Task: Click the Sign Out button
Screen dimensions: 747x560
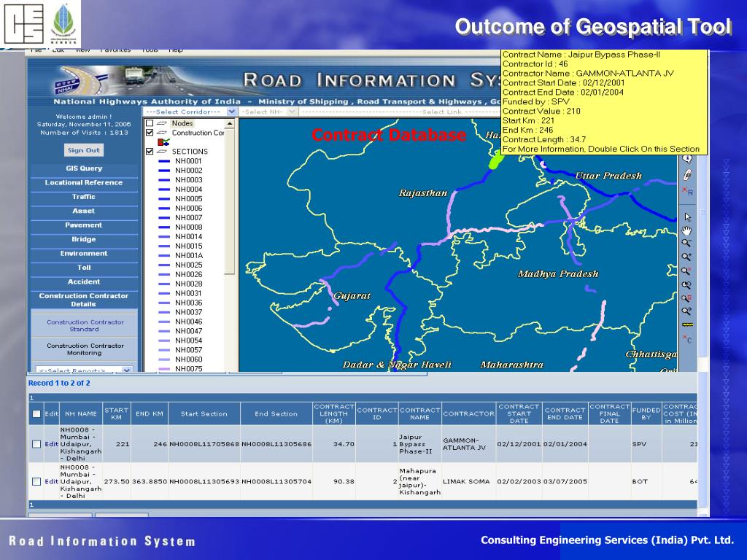Action: 83,150
